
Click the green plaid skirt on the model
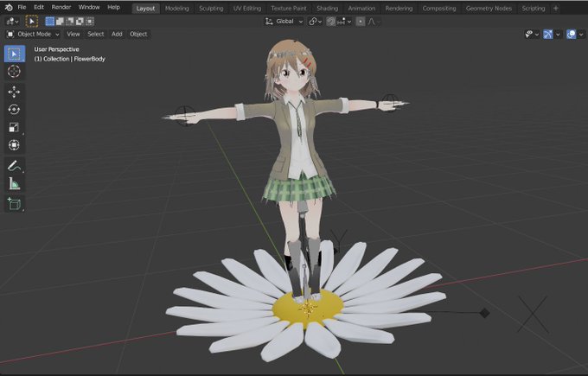point(299,188)
